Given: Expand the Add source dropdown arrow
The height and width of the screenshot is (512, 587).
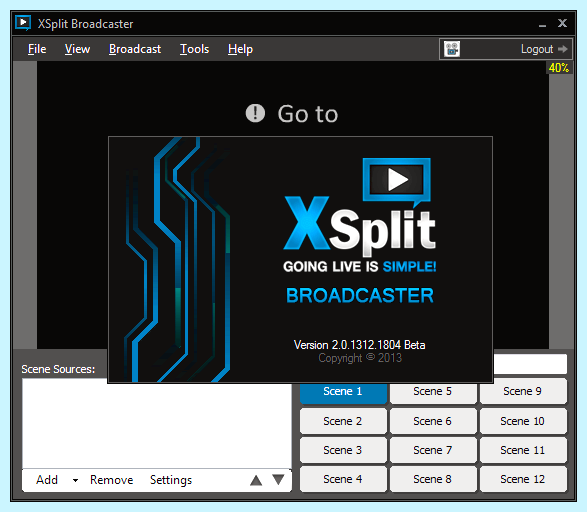Looking at the screenshot, I should pyautogui.click(x=75, y=481).
